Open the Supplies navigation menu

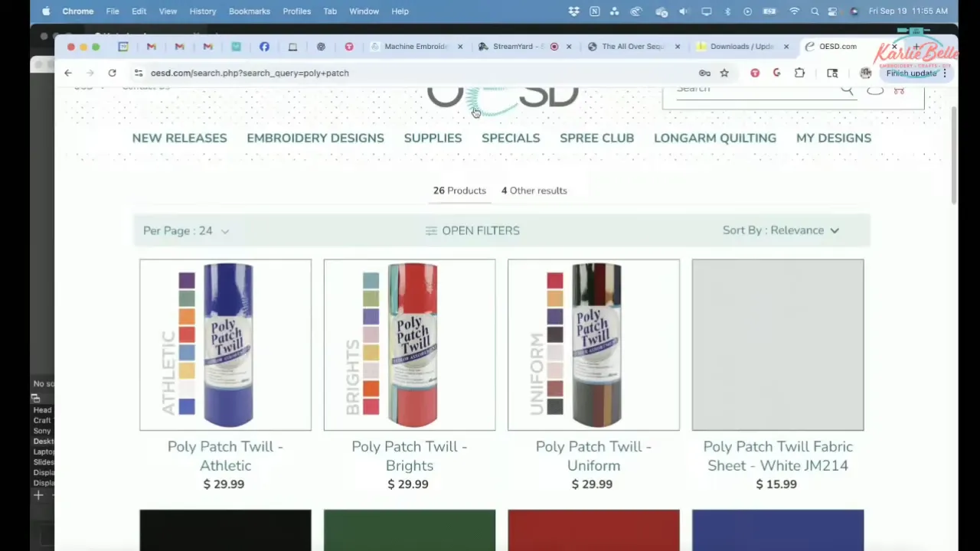[x=433, y=138]
